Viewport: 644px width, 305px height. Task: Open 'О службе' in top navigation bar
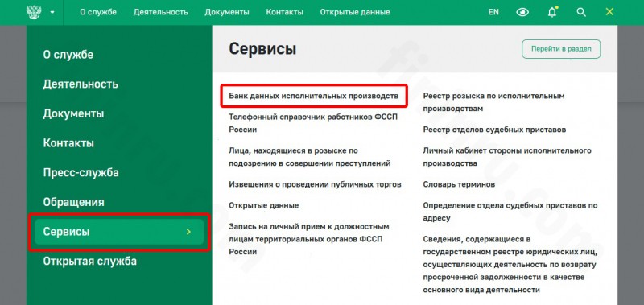coord(98,12)
